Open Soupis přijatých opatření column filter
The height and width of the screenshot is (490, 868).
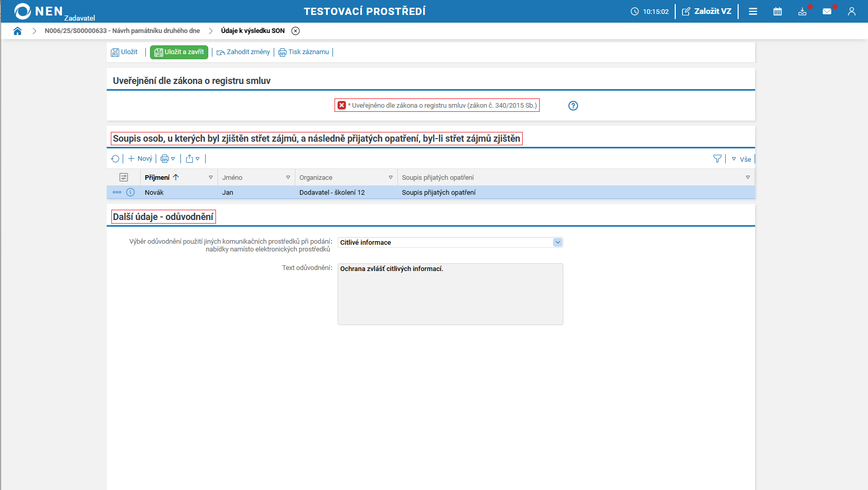[x=748, y=177]
